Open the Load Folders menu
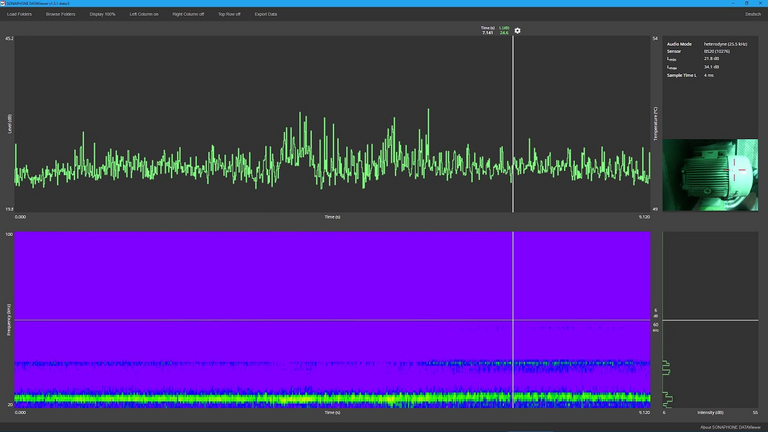Image resolution: width=768 pixels, height=432 pixels. pyautogui.click(x=20, y=14)
